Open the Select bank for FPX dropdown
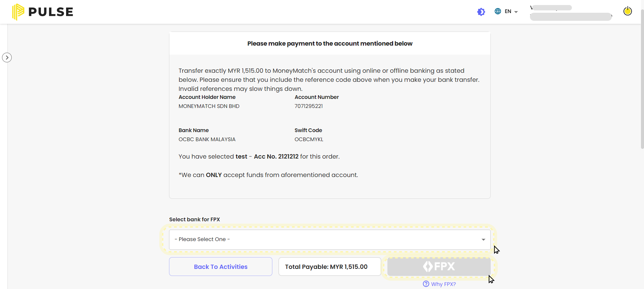This screenshot has width=644, height=289. tap(330, 239)
